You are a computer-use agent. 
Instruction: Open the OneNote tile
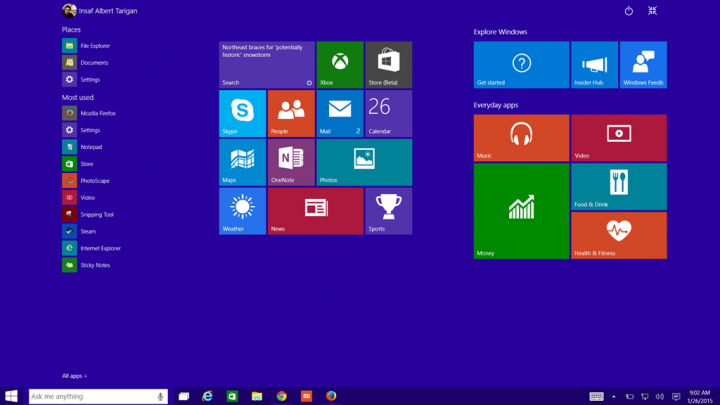[x=291, y=163]
